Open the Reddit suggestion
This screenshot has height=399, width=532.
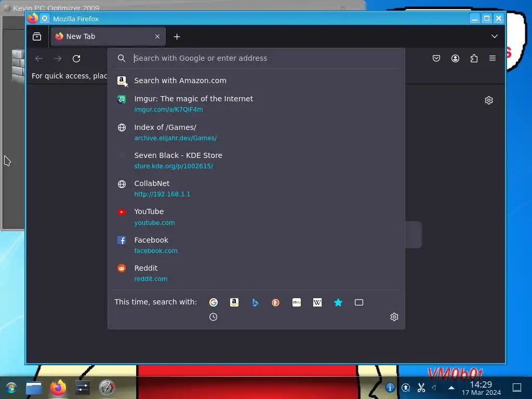257,273
